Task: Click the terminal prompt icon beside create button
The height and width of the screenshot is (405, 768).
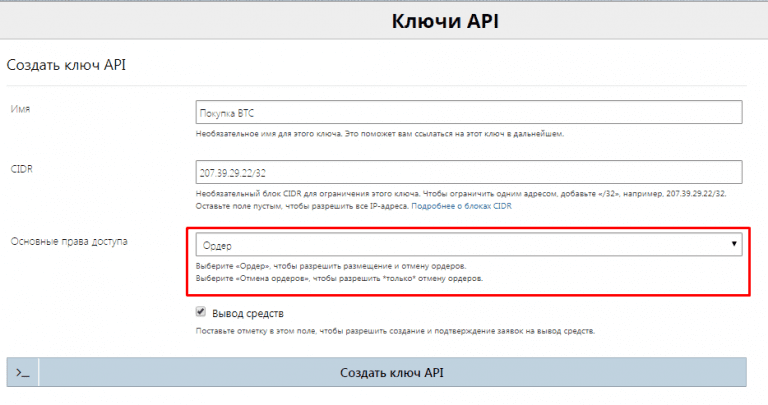Action: (22, 372)
